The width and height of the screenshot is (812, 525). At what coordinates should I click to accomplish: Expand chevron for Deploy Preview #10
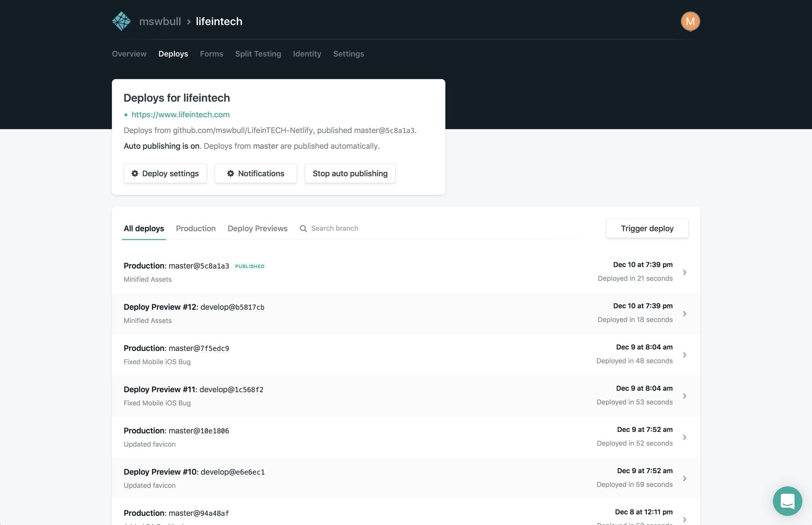pyautogui.click(x=684, y=479)
